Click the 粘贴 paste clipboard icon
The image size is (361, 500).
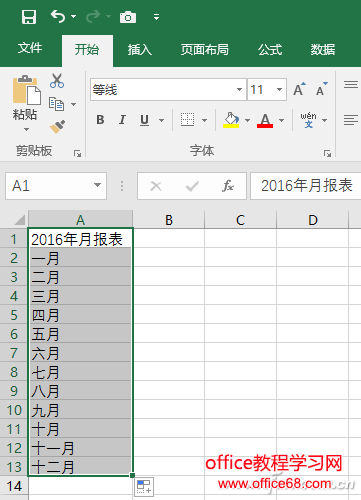click(26, 90)
